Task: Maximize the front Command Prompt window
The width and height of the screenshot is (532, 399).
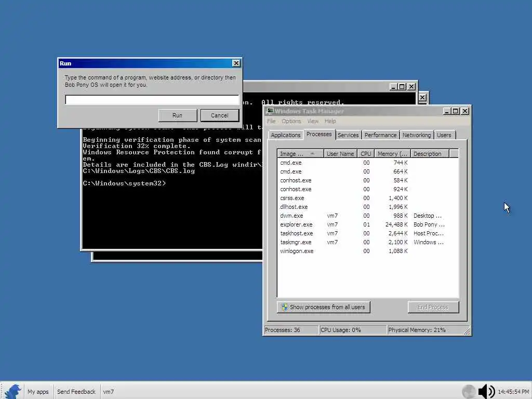Action: coord(402,87)
